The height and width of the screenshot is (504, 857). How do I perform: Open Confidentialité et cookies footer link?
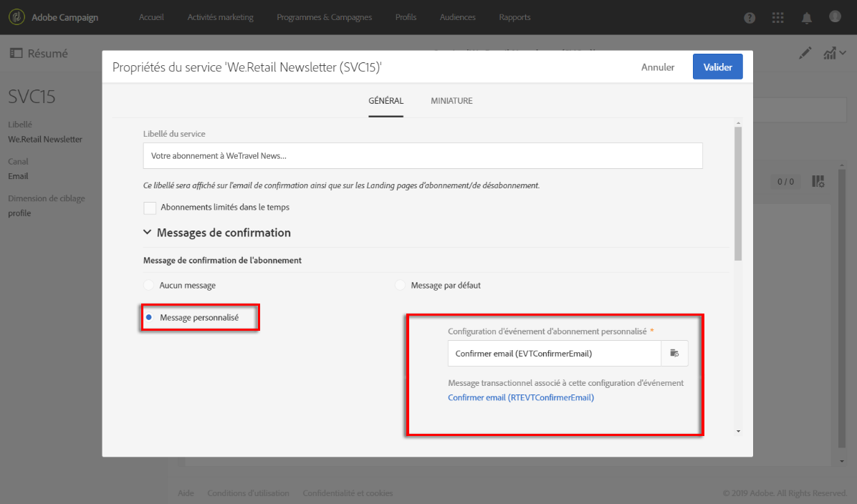[348, 493]
